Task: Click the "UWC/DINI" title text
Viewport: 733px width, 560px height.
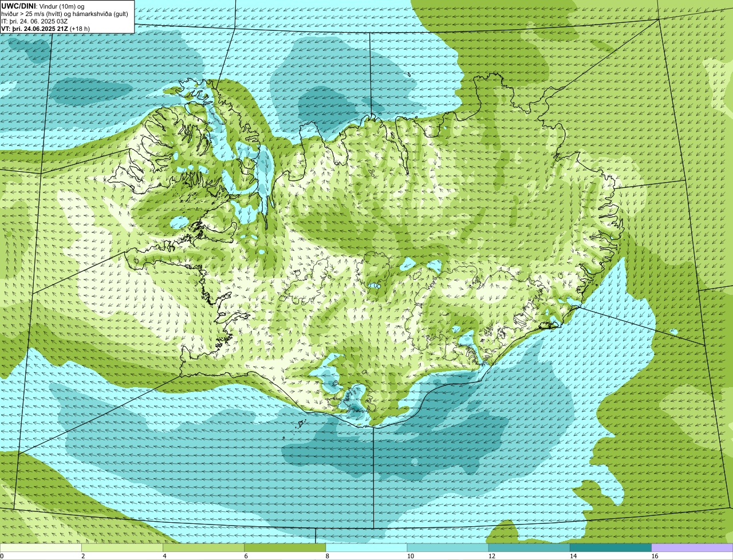Action: click(x=18, y=6)
